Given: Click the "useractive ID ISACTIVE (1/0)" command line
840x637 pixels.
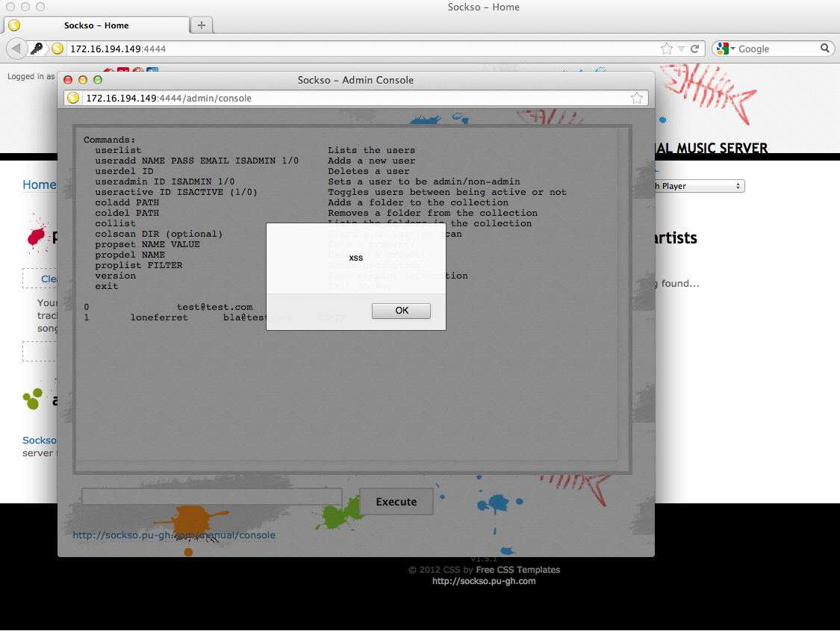Looking at the screenshot, I should (x=176, y=193).
